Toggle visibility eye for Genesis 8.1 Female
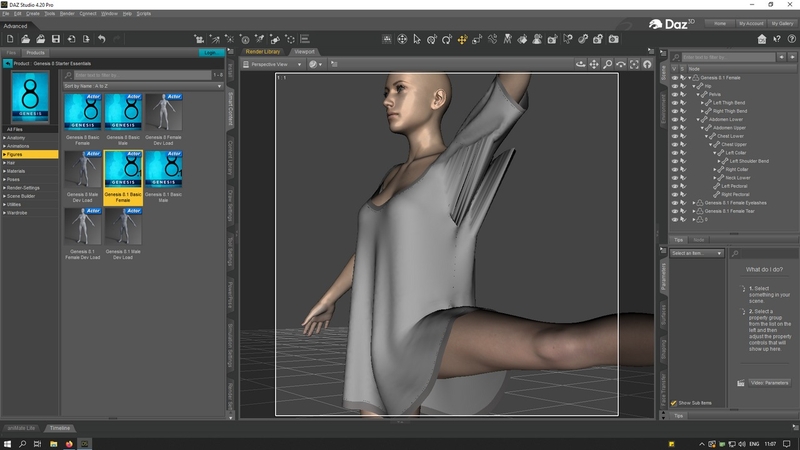Viewport: 800px width, 450px height. tap(674, 78)
